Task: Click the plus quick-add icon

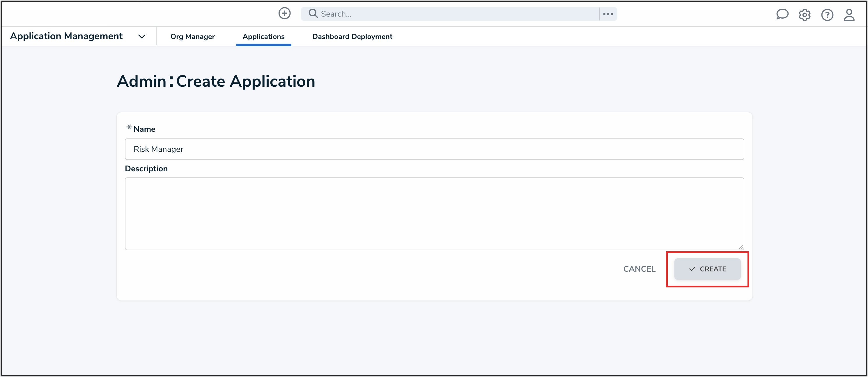Action: coord(284,13)
